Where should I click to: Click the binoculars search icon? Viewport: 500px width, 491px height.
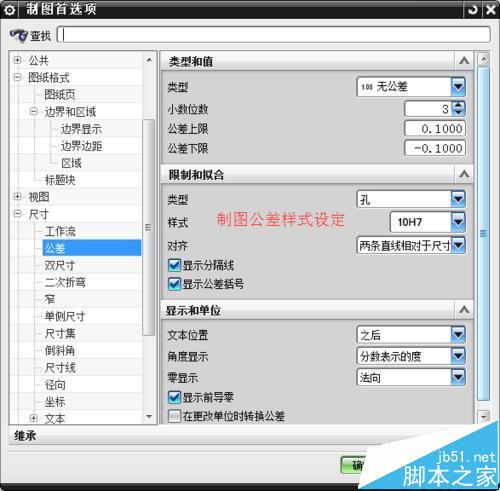click(18, 36)
